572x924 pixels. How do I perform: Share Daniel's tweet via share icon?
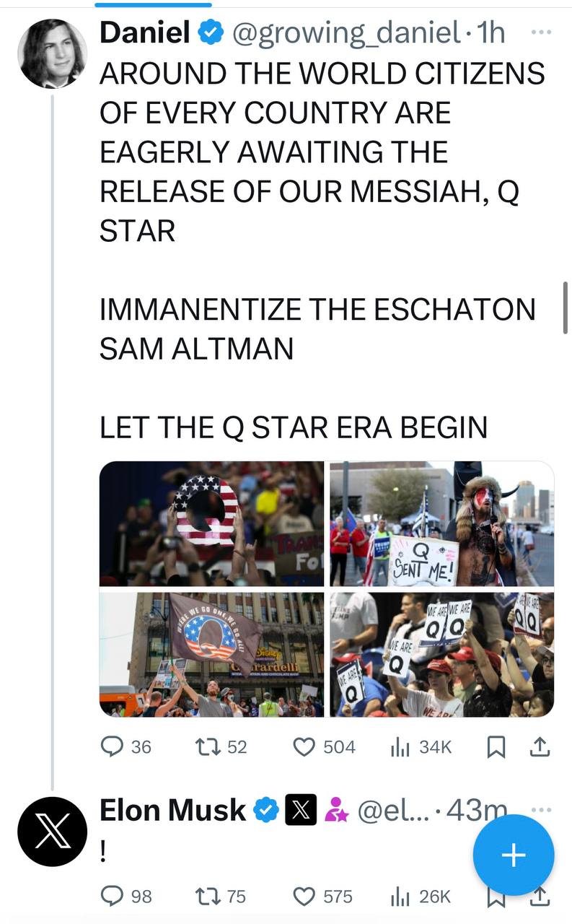point(540,747)
